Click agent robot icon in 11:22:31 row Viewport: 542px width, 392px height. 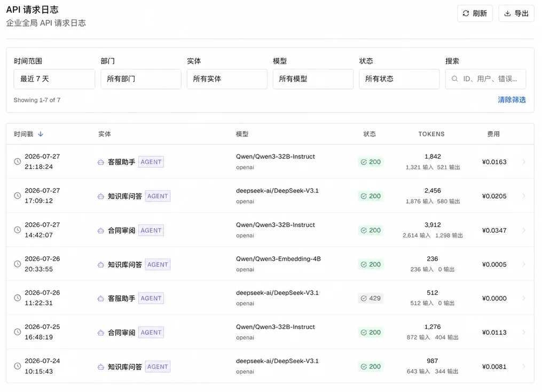[x=100, y=299]
